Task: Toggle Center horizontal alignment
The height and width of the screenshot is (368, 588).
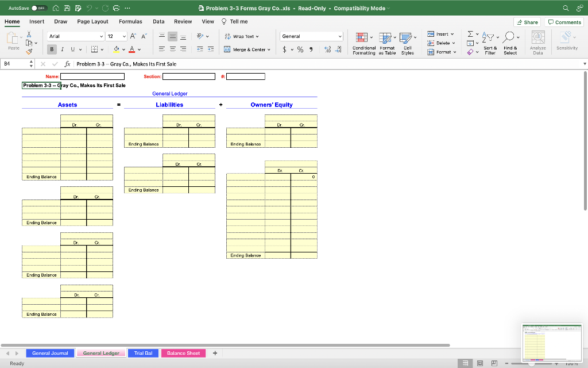Action: tap(172, 49)
